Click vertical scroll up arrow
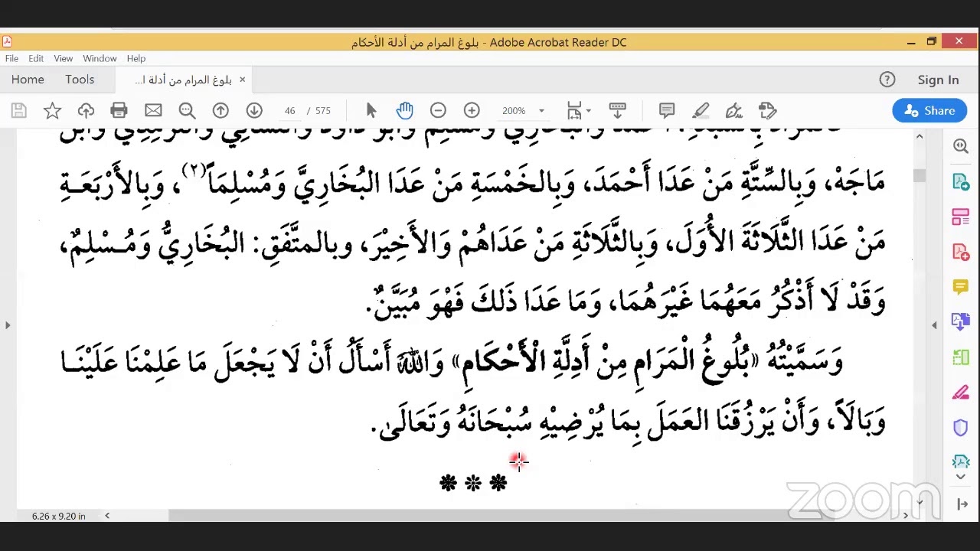This screenshot has height=551, width=980. pyautogui.click(x=920, y=136)
